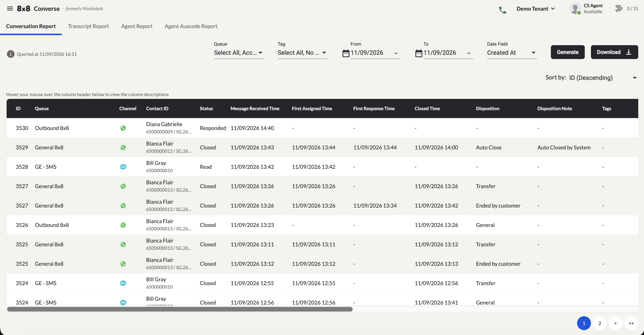Go to the next results page
This screenshot has width=644, height=335.
pos(615,323)
